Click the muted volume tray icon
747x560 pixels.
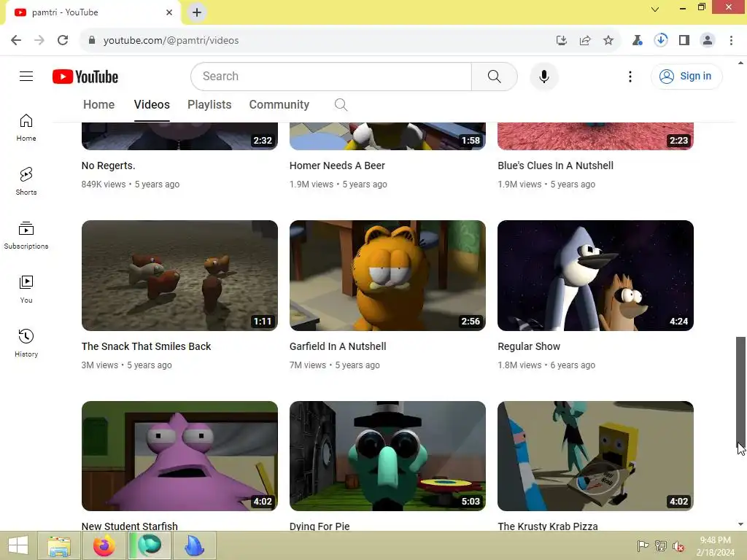pyautogui.click(x=678, y=546)
